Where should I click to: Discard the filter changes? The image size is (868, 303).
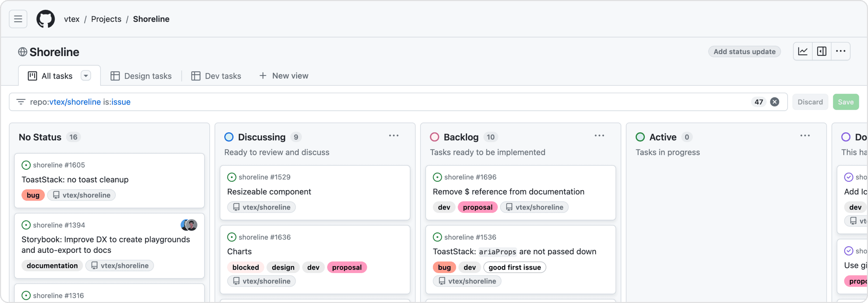point(810,102)
